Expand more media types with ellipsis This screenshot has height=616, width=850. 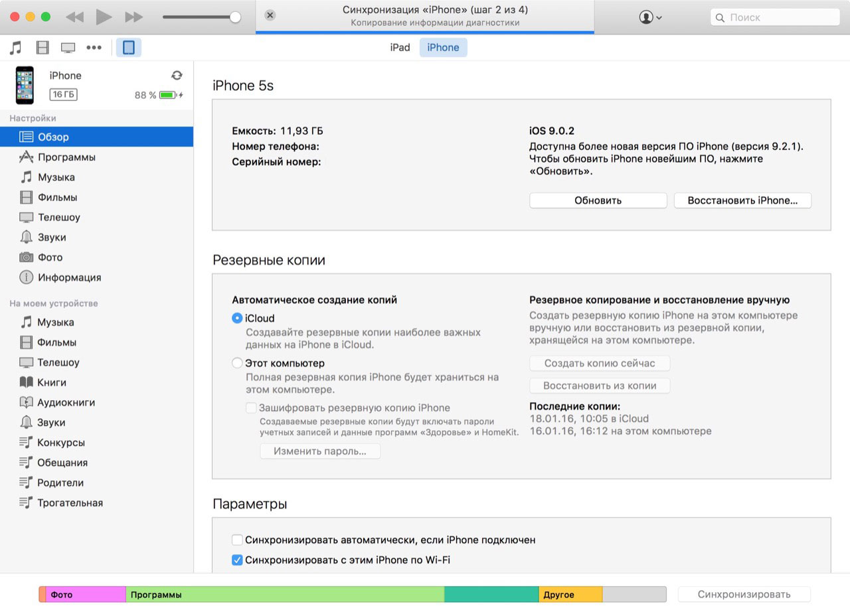tap(94, 48)
